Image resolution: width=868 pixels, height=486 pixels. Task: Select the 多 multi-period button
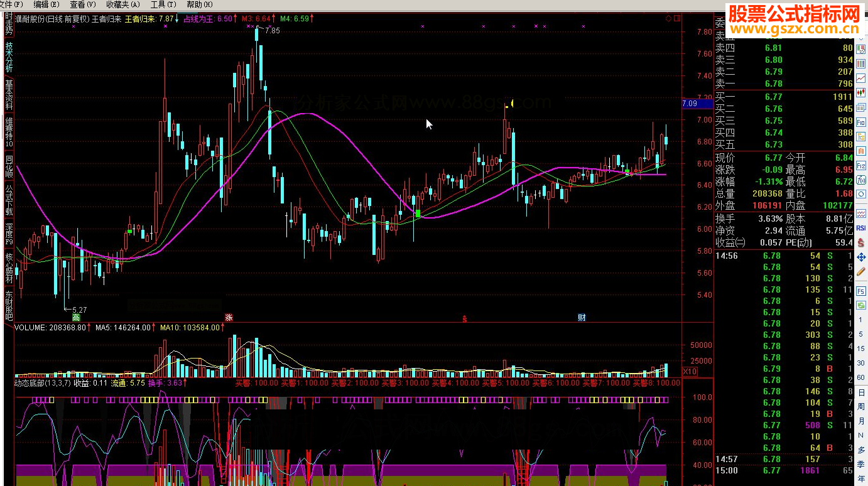point(861,449)
